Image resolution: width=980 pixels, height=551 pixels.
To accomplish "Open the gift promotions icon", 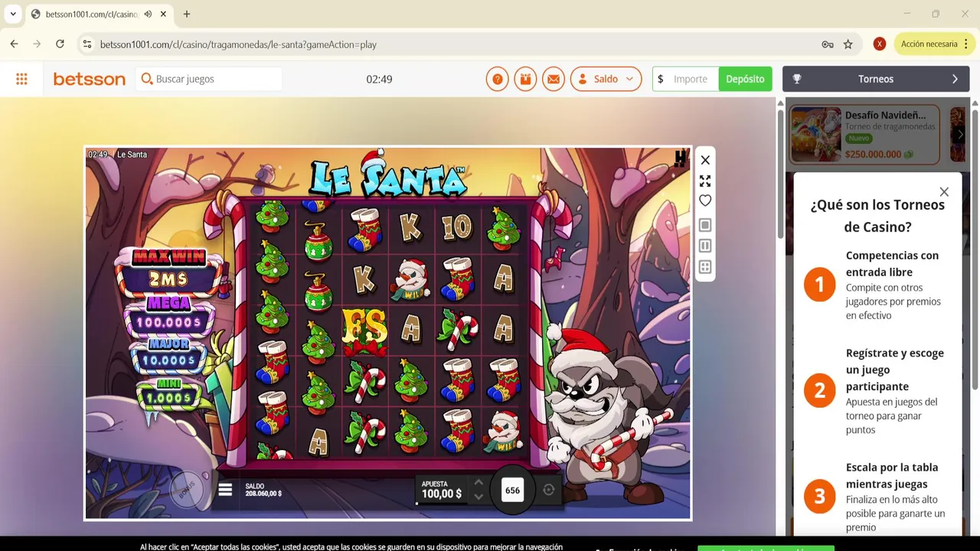I will pyautogui.click(x=525, y=79).
